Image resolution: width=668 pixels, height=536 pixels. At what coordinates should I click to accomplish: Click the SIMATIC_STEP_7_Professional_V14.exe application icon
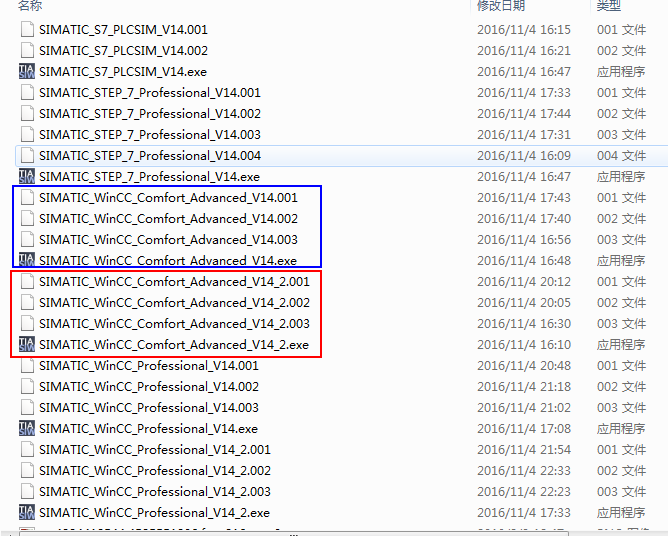coord(27,176)
